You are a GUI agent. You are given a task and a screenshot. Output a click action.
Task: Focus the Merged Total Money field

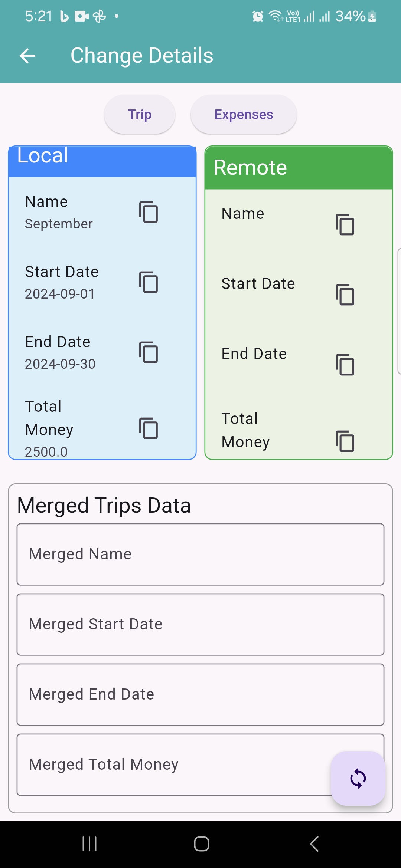click(171, 765)
